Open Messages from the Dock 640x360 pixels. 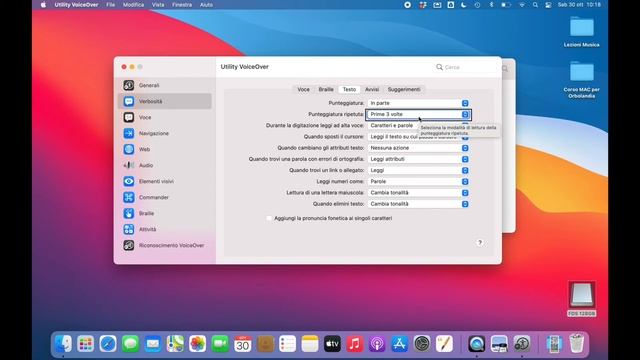tap(130, 344)
